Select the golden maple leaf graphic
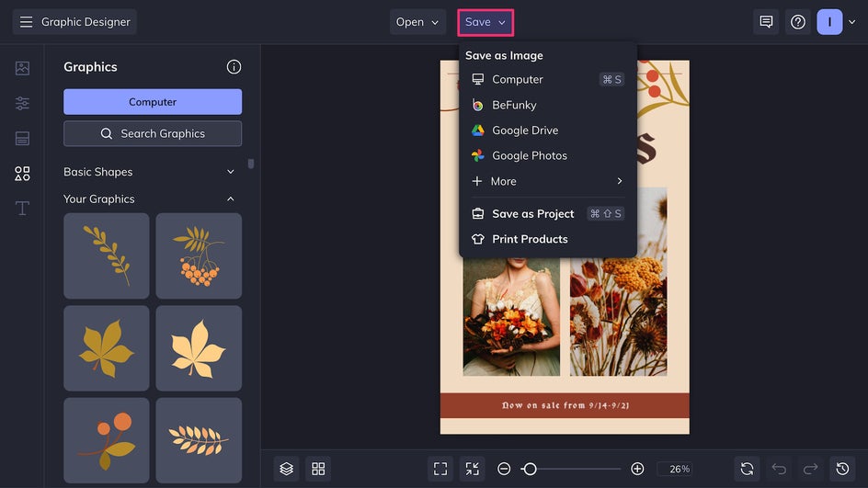The image size is (868, 488). pyautogui.click(x=107, y=348)
